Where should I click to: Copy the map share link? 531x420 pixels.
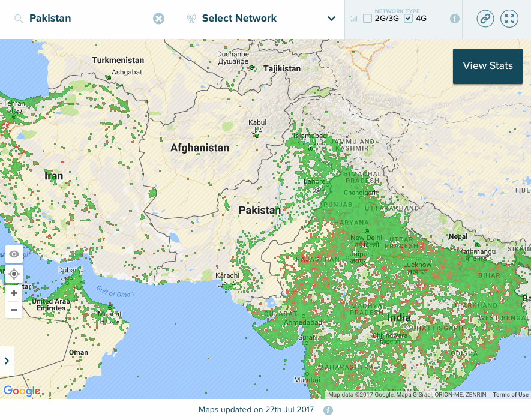tap(485, 19)
